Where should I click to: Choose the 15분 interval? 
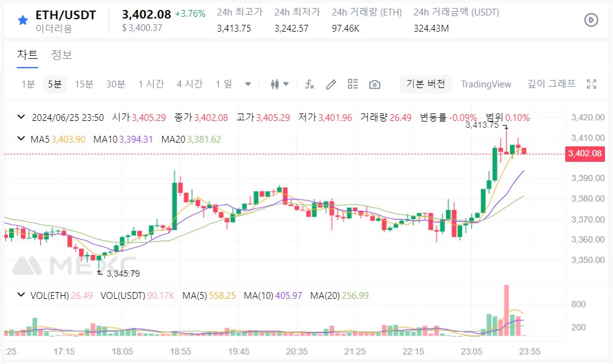84,84
